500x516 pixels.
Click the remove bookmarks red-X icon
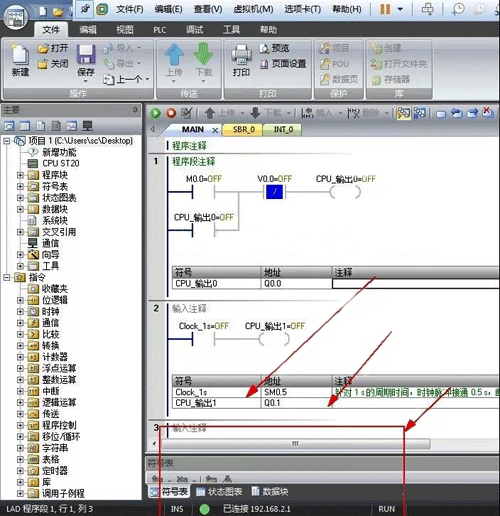pos(488,113)
